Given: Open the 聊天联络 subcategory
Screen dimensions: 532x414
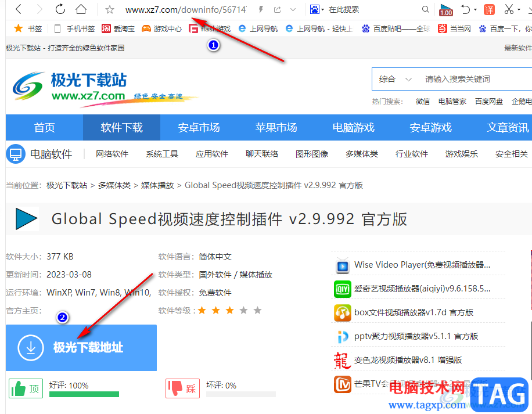Looking at the screenshot, I should click(x=261, y=154).
